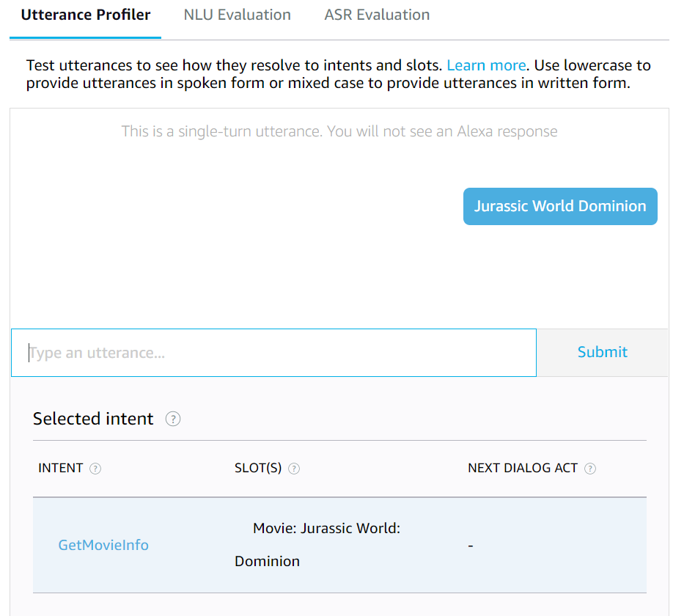This screenshot has height=616, width=673.
Task: Click the NEXT DIALOG ACT column header
Action: click(x=524, y=468)
